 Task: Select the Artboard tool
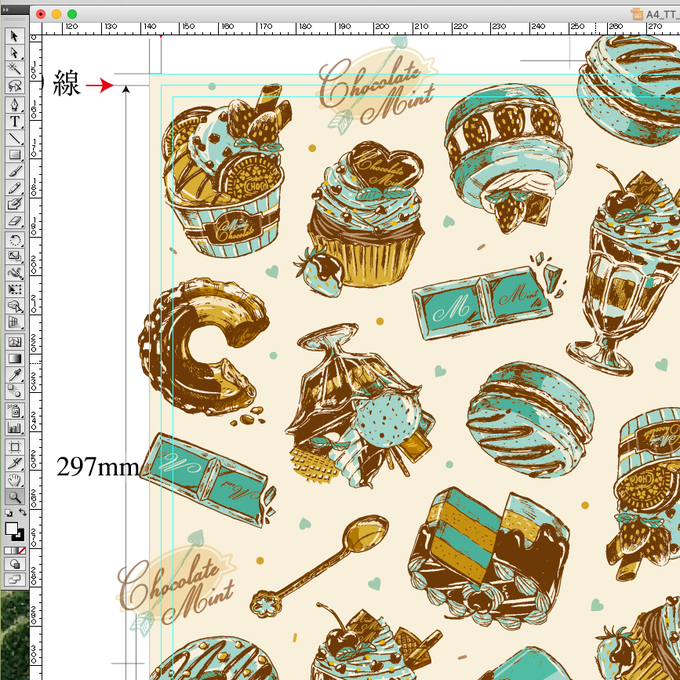14,447
